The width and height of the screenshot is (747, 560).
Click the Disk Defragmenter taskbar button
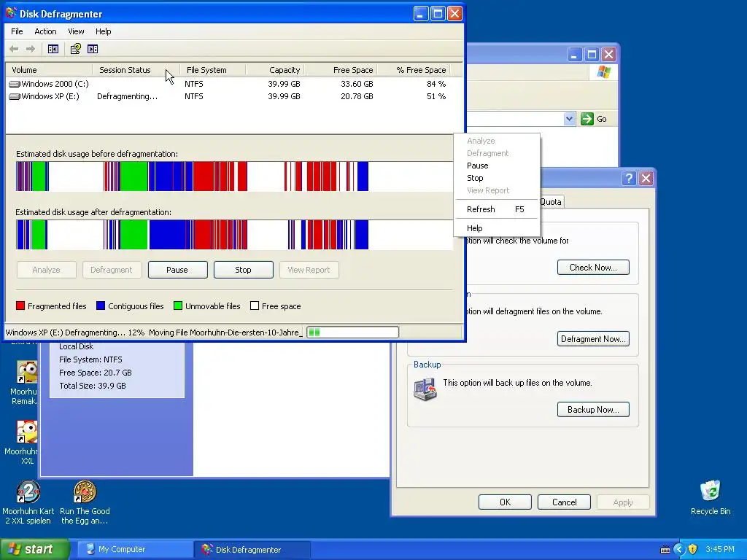(x=252, y=550)
